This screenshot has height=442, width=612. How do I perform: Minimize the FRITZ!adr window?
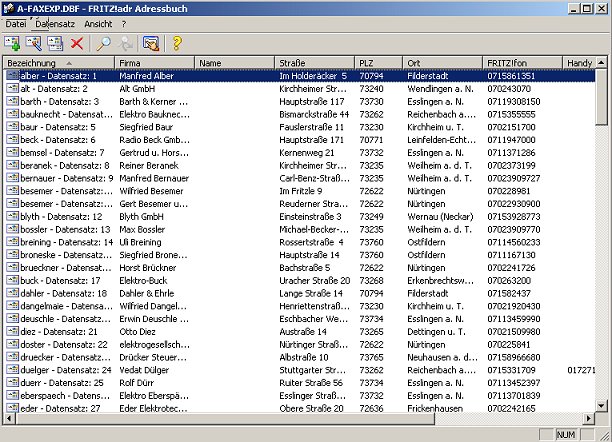point(573,8)
